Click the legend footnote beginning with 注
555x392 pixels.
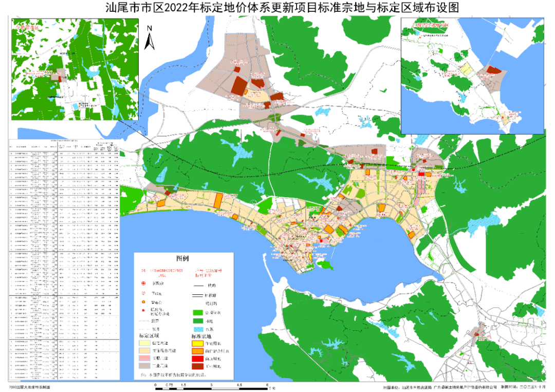coord(174,375)
